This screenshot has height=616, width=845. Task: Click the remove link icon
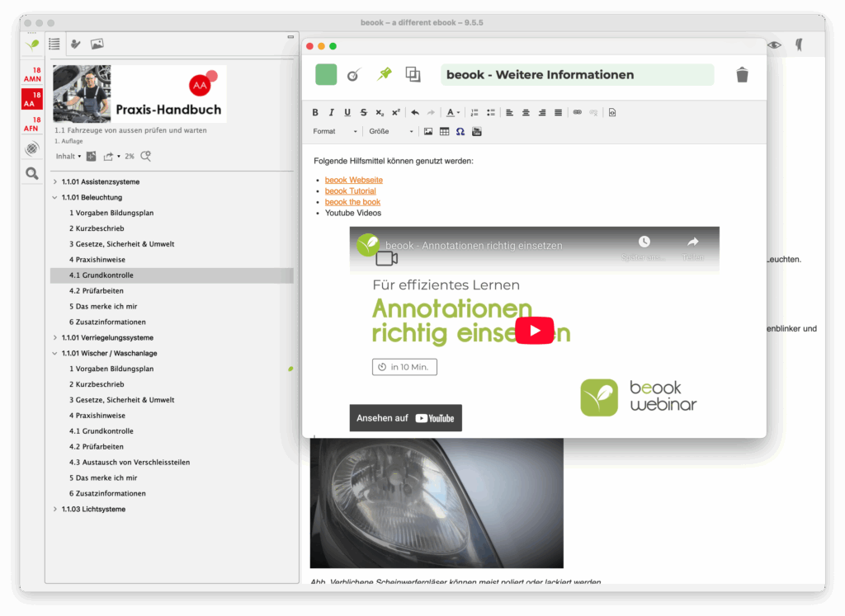(593, 112)
